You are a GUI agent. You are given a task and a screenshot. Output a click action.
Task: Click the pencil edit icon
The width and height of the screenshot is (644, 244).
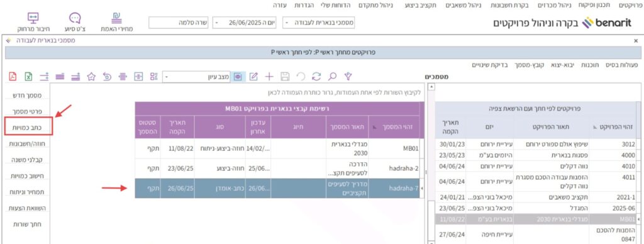coord(253,76)
